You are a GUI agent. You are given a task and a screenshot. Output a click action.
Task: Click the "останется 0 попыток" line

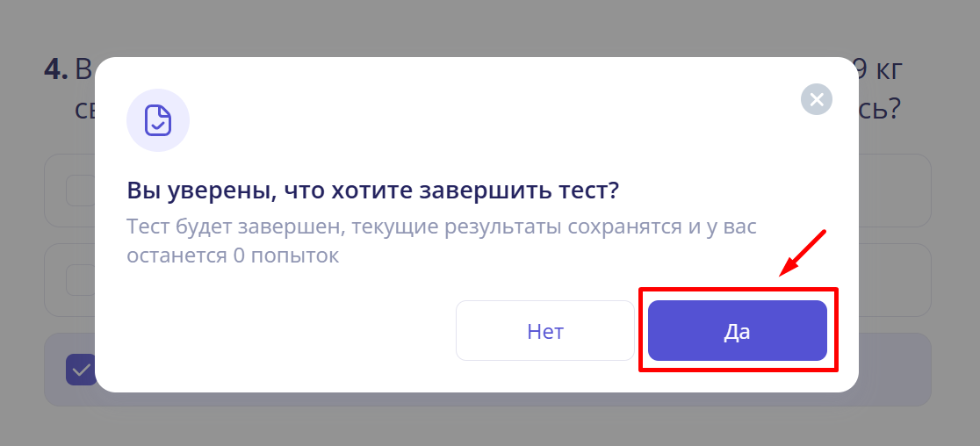coord(233,256)
